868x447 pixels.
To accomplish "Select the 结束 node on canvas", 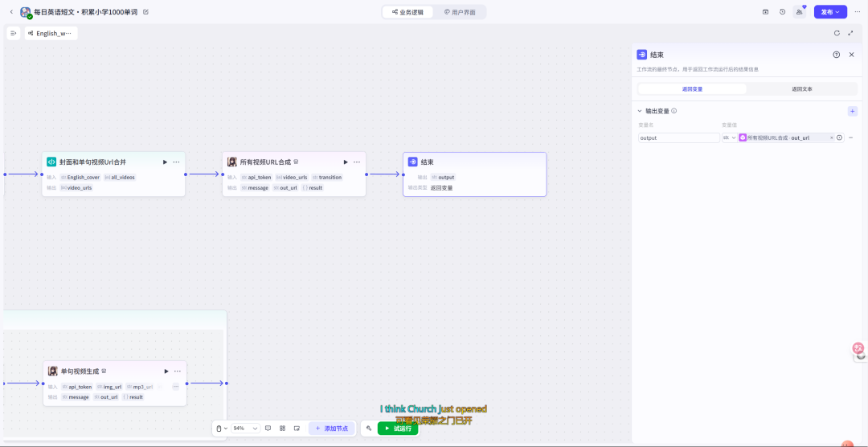I will pyautogui.click(x=474, y=174).
